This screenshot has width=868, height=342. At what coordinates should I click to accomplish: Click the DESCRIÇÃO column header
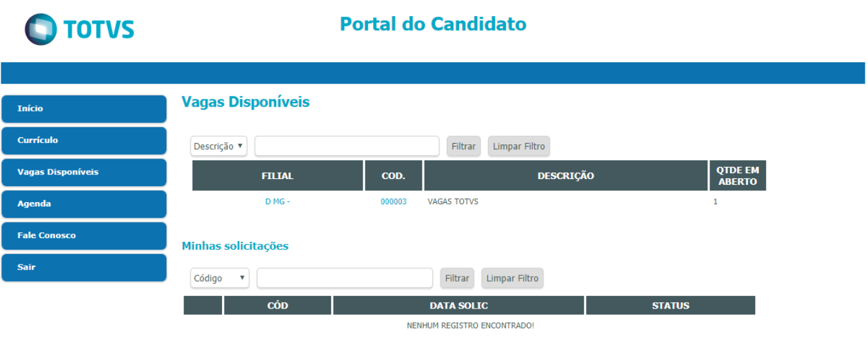(x=566, y=176)
